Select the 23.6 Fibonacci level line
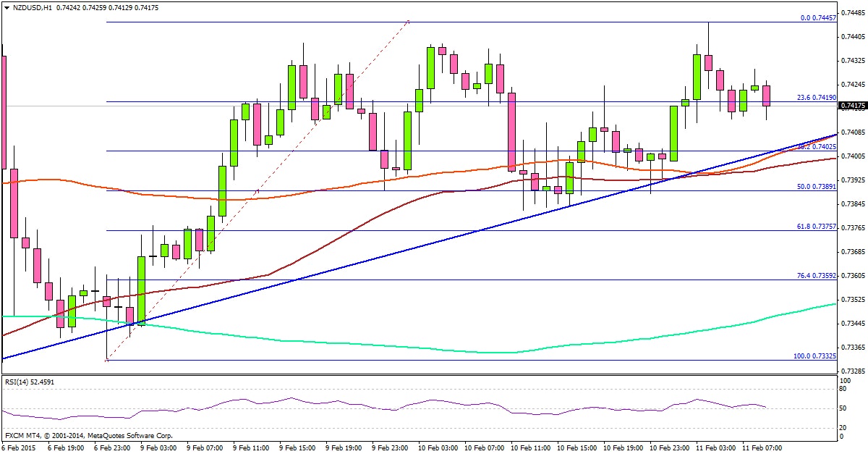Viewport: 868px width, 454px height. tap(434, 101)
